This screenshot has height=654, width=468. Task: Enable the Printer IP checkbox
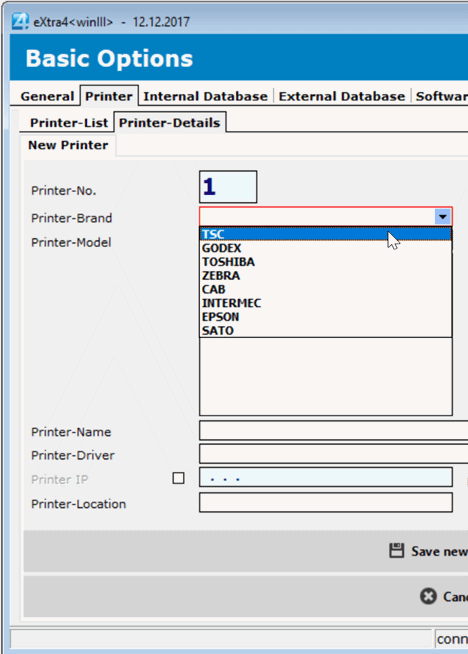point(179,478)
